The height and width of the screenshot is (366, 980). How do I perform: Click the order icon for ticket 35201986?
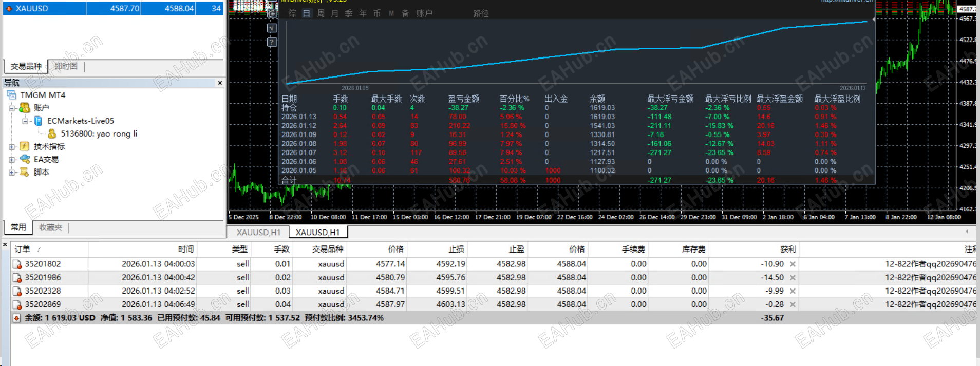17,278
